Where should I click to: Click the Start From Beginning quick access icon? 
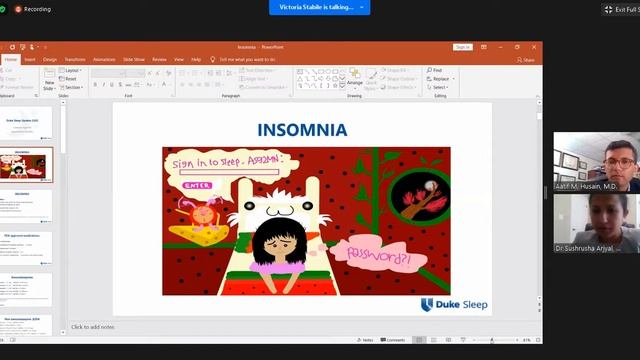pos(22,47)
